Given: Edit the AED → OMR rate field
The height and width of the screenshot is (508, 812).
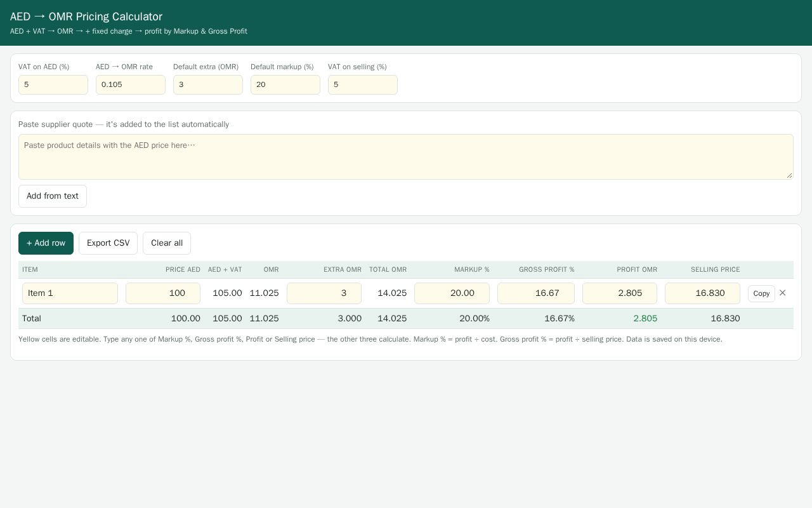Looking at the screenshot, I should 131,84.
